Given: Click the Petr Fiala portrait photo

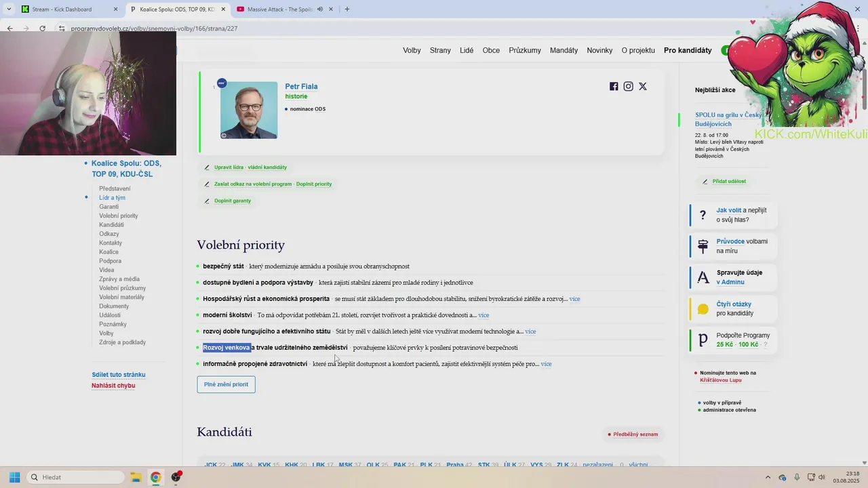Looking at the screenshot, I should click(x=249, y=110).
